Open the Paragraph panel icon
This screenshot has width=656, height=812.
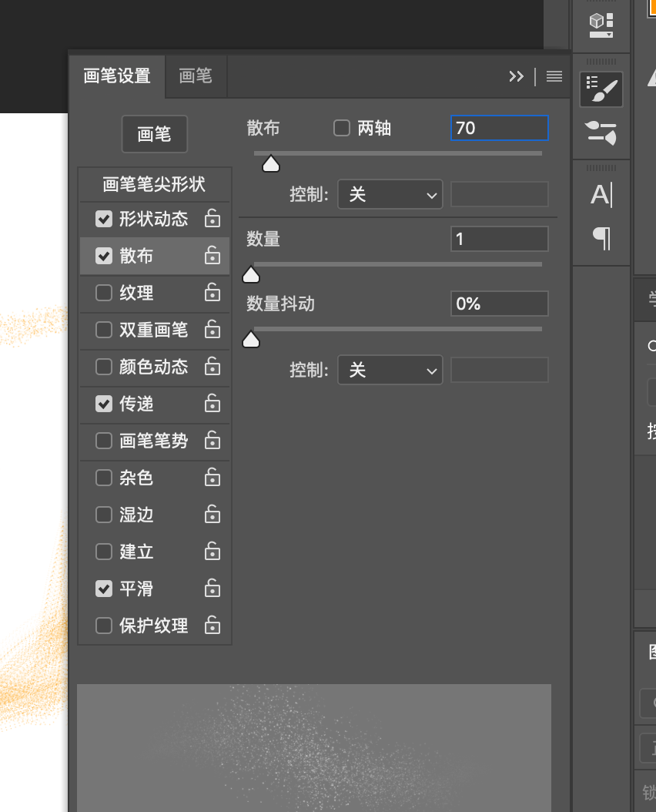[x=601, y=238]
